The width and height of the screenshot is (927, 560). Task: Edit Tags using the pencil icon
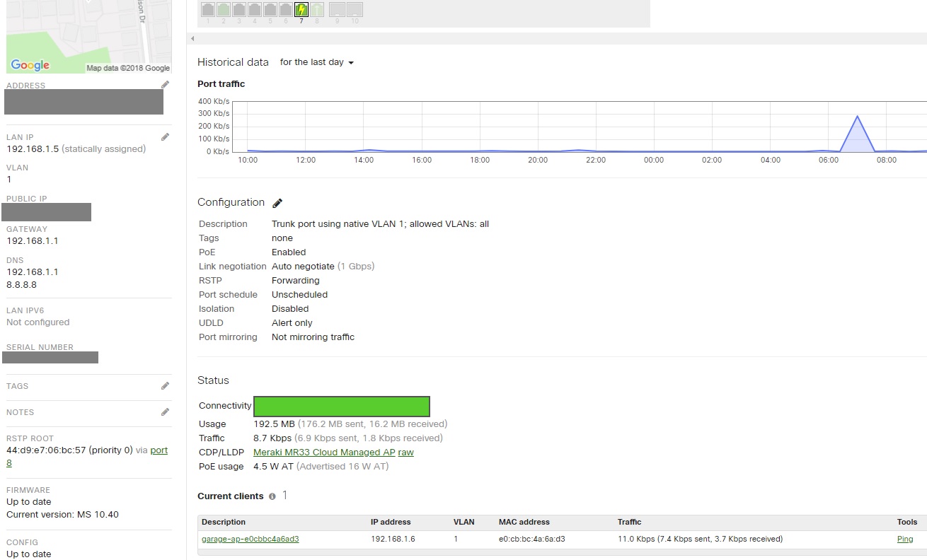click(165, 385)
